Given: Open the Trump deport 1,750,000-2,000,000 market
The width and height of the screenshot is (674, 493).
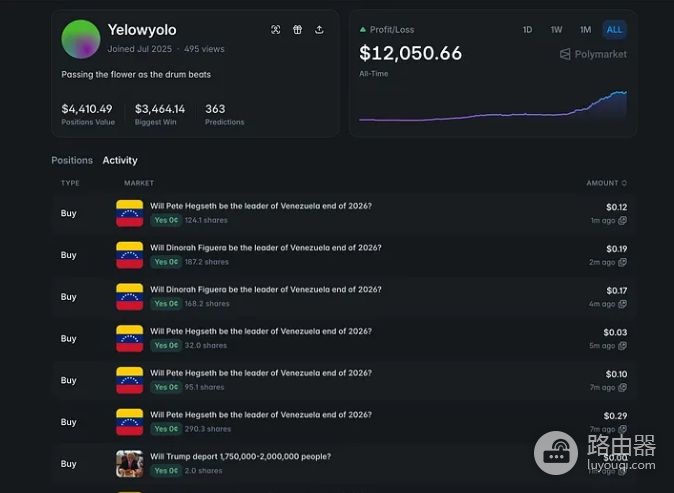Looking at the screenshot, I should tap(240, 456).
